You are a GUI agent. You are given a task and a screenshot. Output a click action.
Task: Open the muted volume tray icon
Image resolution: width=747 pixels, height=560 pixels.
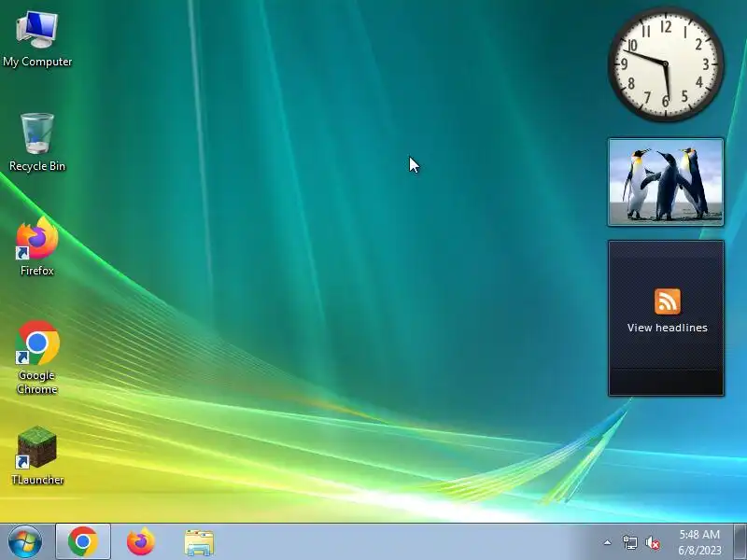pos(652,542)
